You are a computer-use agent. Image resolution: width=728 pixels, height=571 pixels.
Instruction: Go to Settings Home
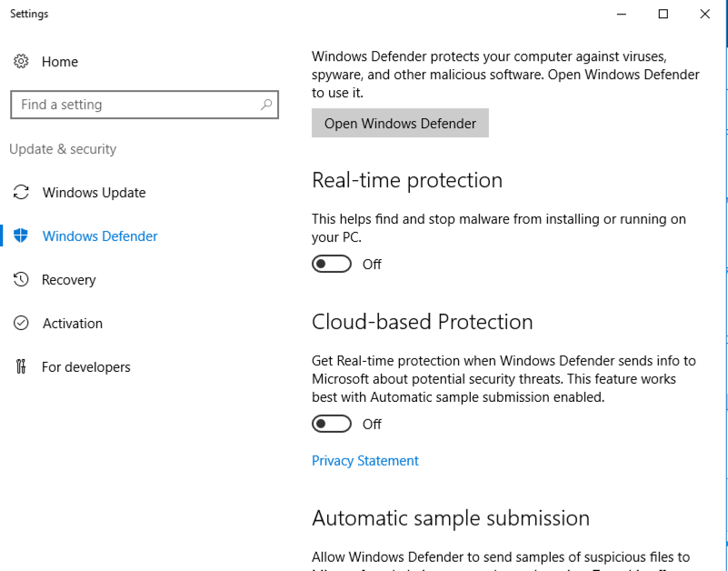[x=60, y=62]
